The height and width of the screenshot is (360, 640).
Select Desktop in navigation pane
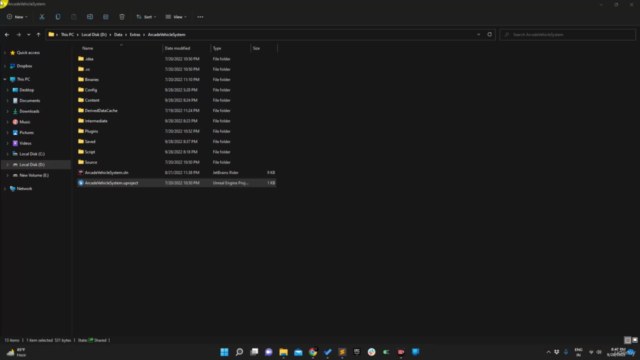27,90
